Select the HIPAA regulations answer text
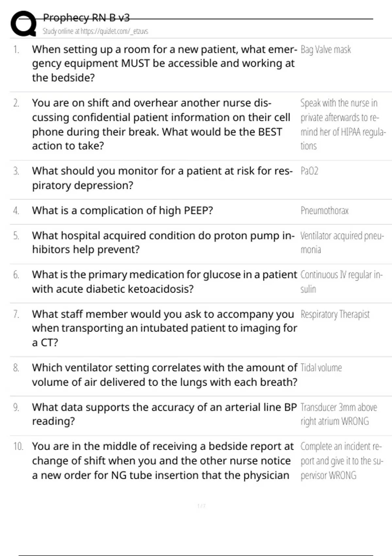The image size is (392, 556). pyautogui.click(x=342, y=124)
